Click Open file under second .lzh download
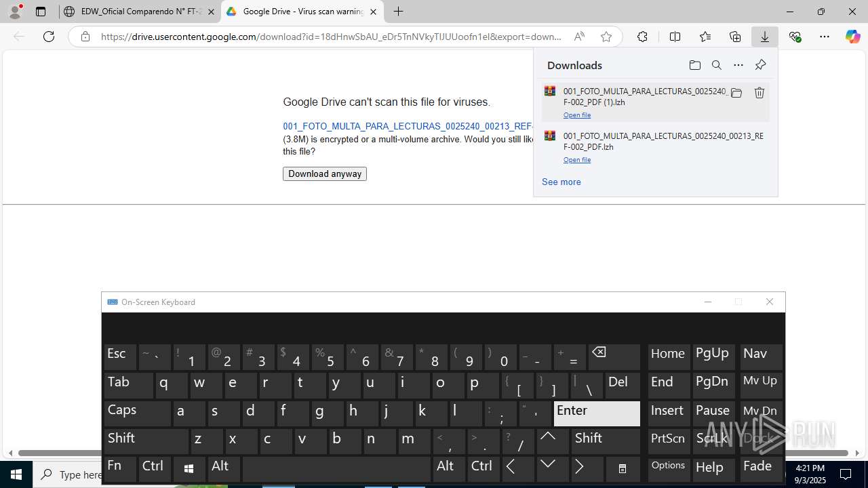This screenshot has height=488, width=868. [577, 160]
